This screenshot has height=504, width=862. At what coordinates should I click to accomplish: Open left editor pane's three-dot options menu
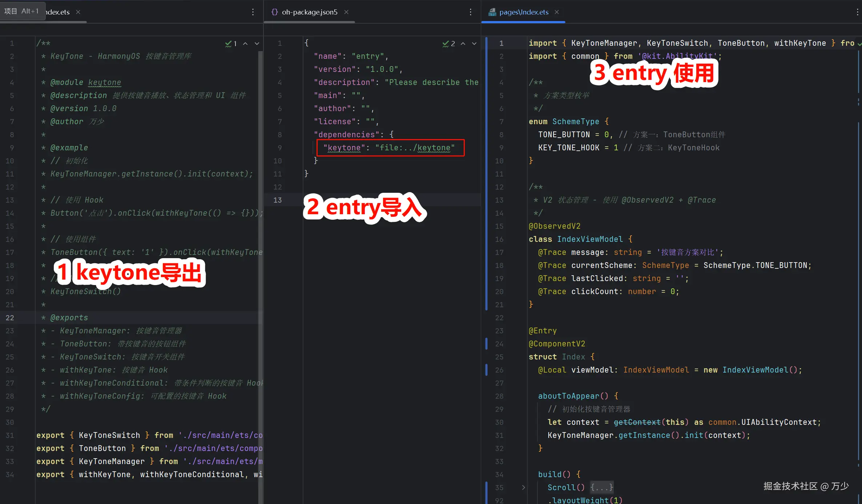(253, 12)
